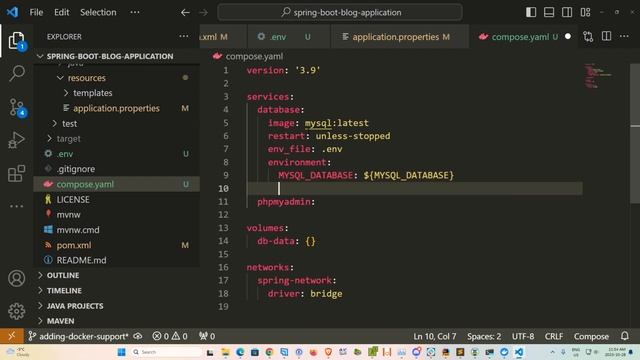The width and height of the screenshot is (640, 360).
Task: Close the unsaved compose.yaml tab dot
Action: [568, 36]
